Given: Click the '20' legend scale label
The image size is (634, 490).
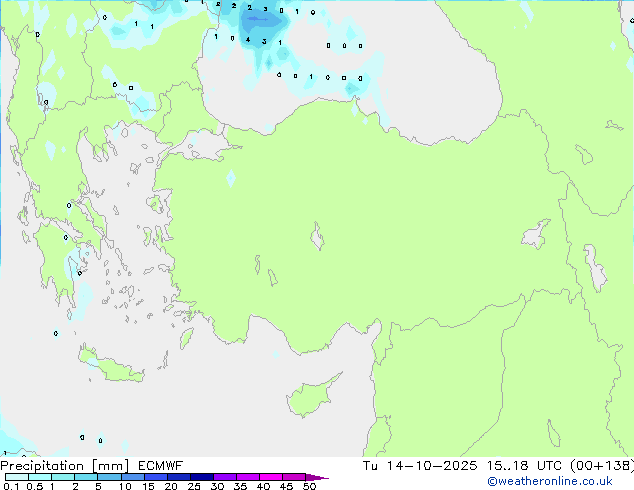Looking at the screenshot, I should [171, 486].
